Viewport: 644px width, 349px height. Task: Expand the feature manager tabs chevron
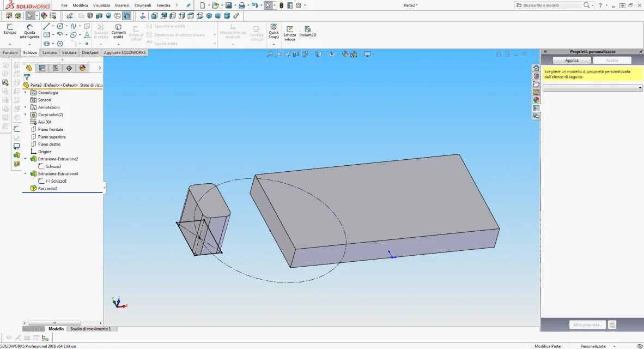[x=99, y=68]
